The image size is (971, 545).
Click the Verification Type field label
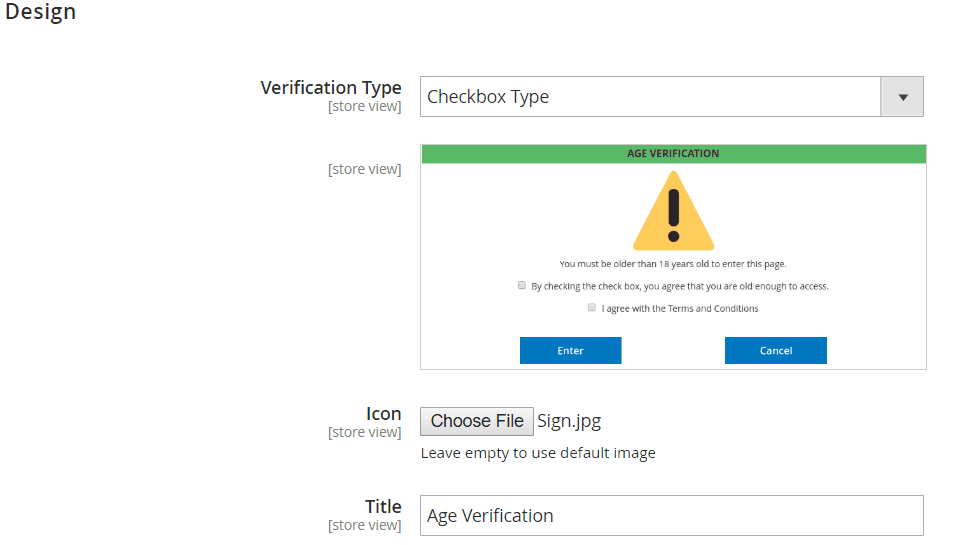(x=331, y=87)
